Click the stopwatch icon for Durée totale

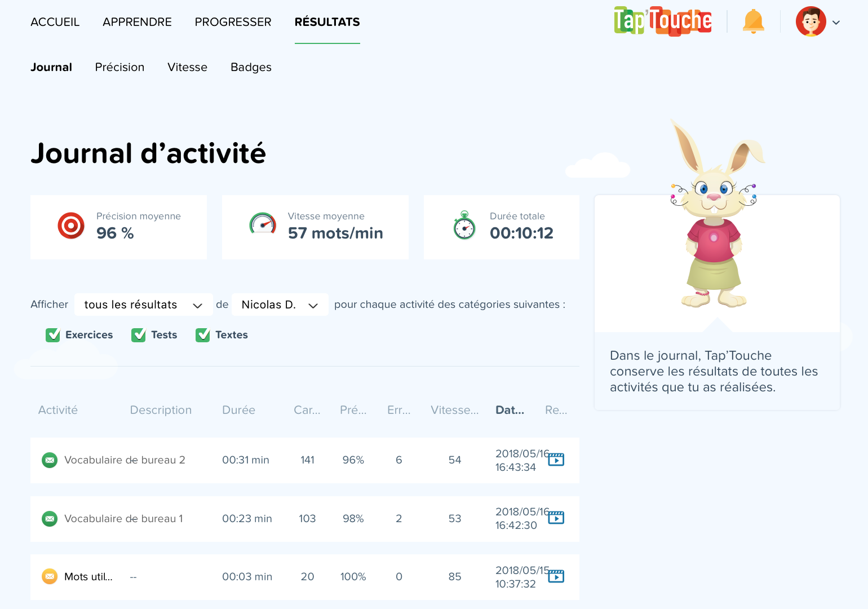point(463,226)
